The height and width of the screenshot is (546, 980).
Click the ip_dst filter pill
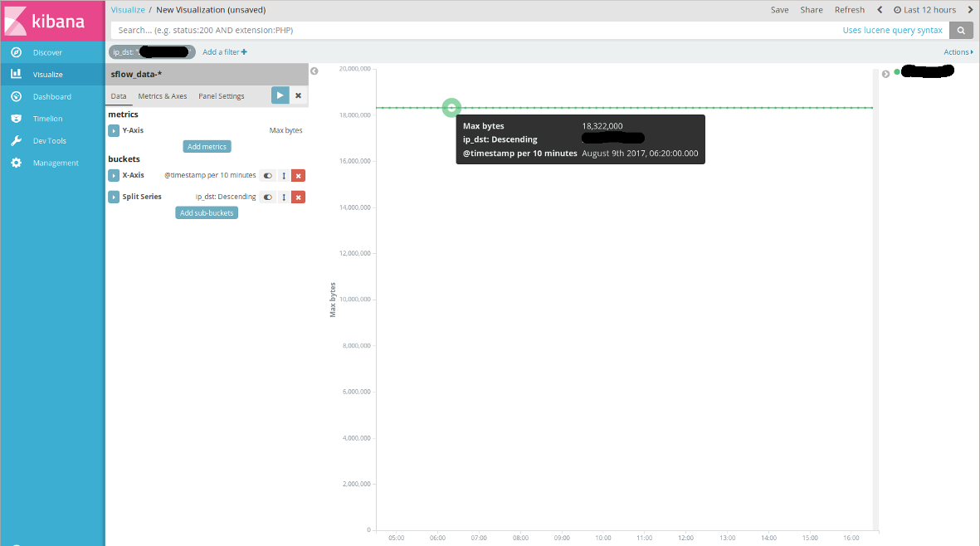tap(152, 51)
